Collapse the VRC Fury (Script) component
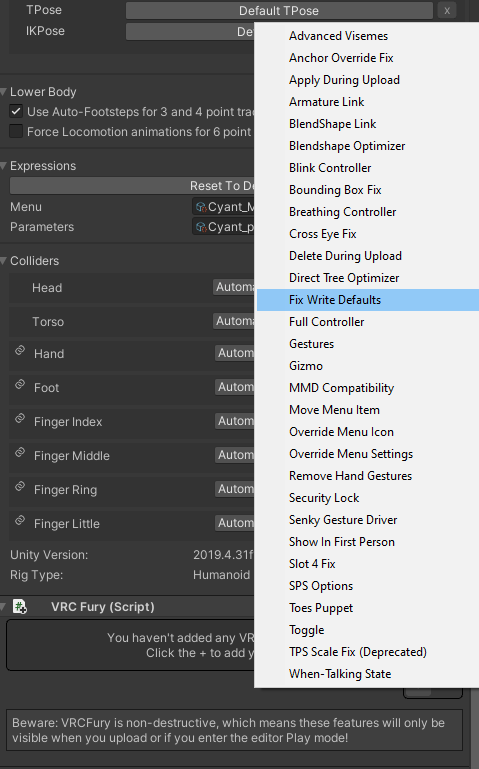 coord(3,607)
